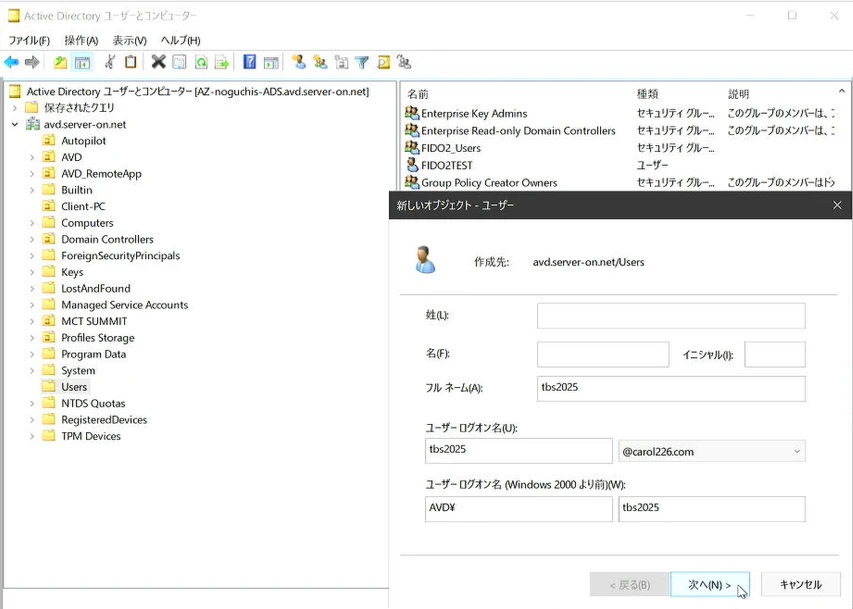
Task: Open the ヘルプ(H) menu
Action: click(181, 41)
